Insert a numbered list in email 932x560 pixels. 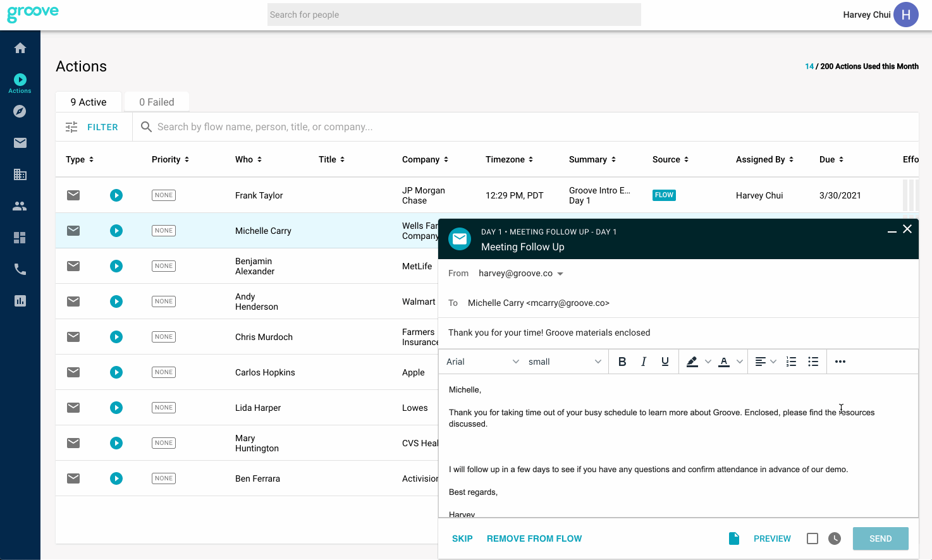click(x=791, y=362)
